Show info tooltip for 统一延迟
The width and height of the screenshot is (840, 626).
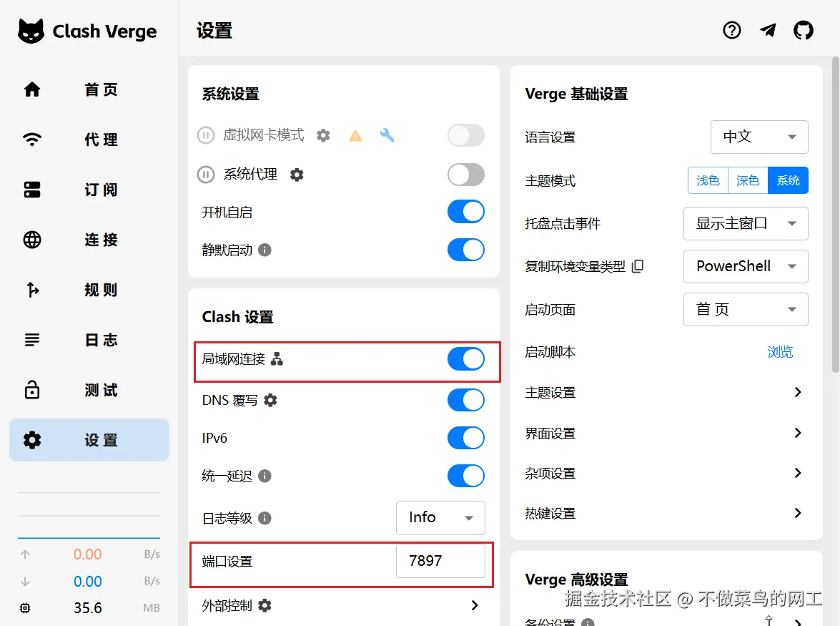tap(265, 476)
